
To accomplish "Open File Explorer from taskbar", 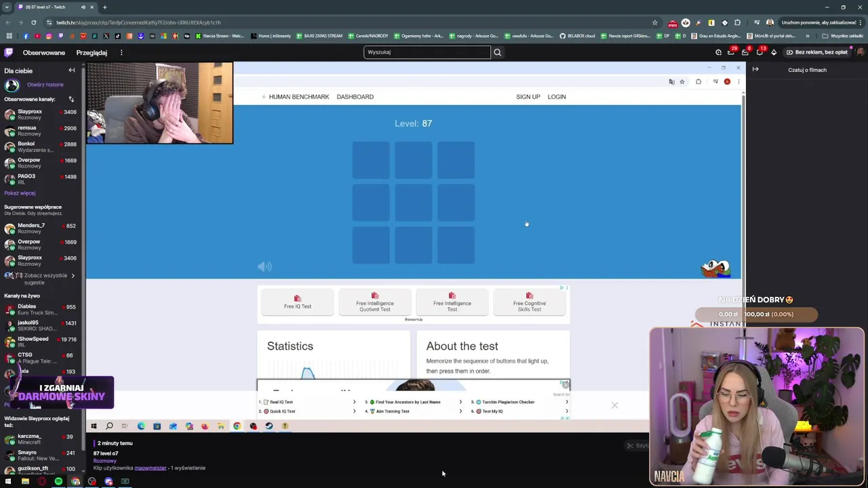I will pyautogui.click(x=25, y=481).
